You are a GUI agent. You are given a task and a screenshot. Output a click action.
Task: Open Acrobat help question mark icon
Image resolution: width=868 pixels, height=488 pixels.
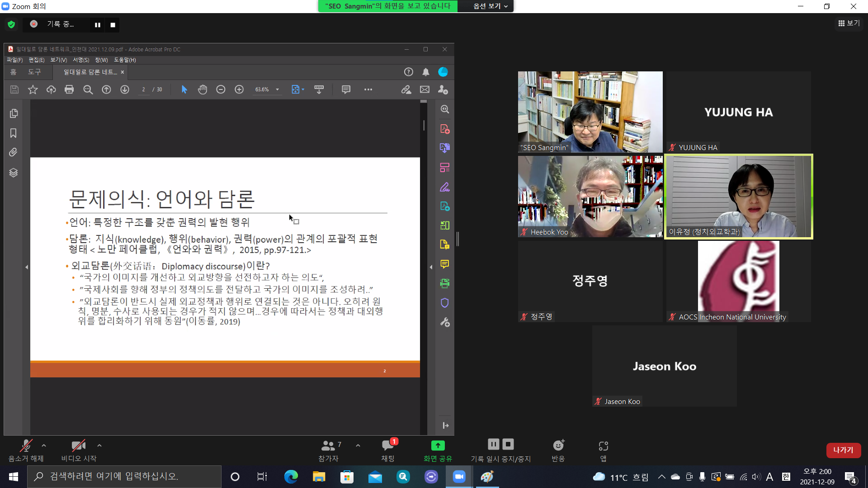pos(409,72)
